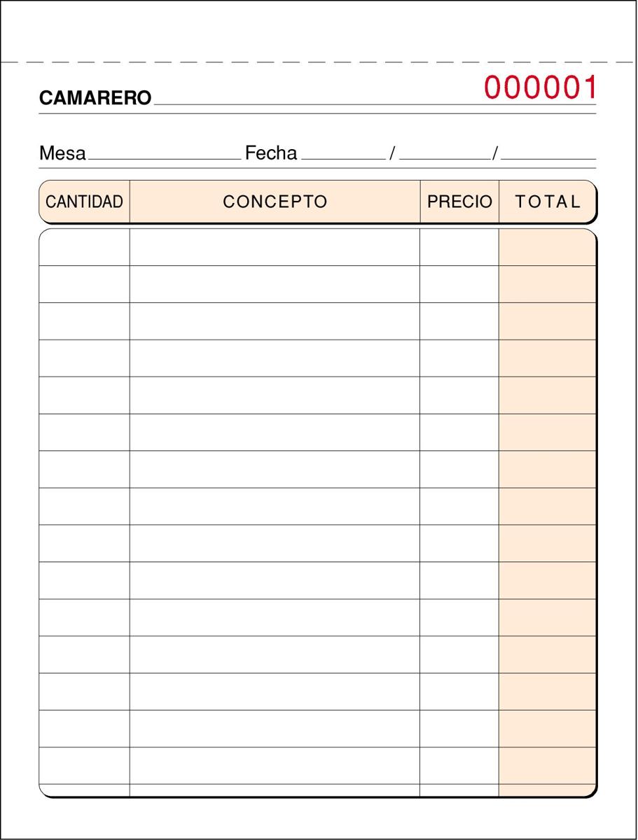Click the Fecha label text

(271, 153)
